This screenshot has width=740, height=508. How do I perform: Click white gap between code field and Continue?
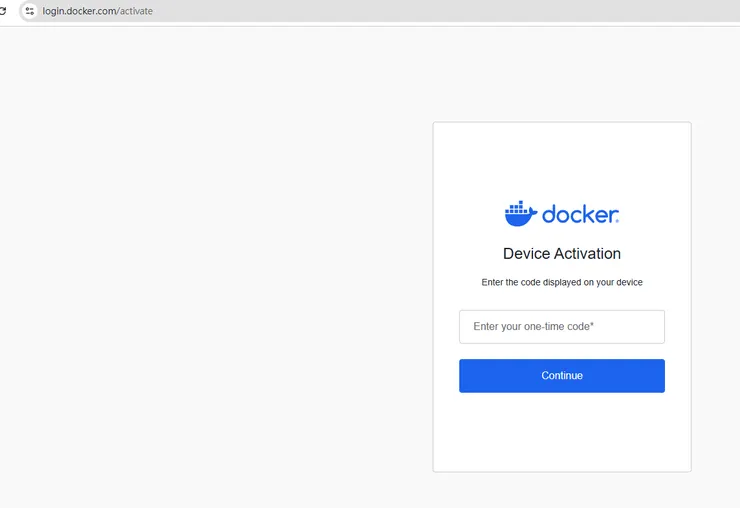pos(561,351)
